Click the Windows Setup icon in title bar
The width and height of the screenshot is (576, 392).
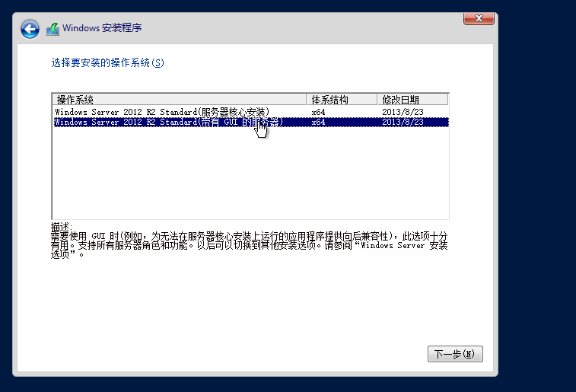(53, 29)
